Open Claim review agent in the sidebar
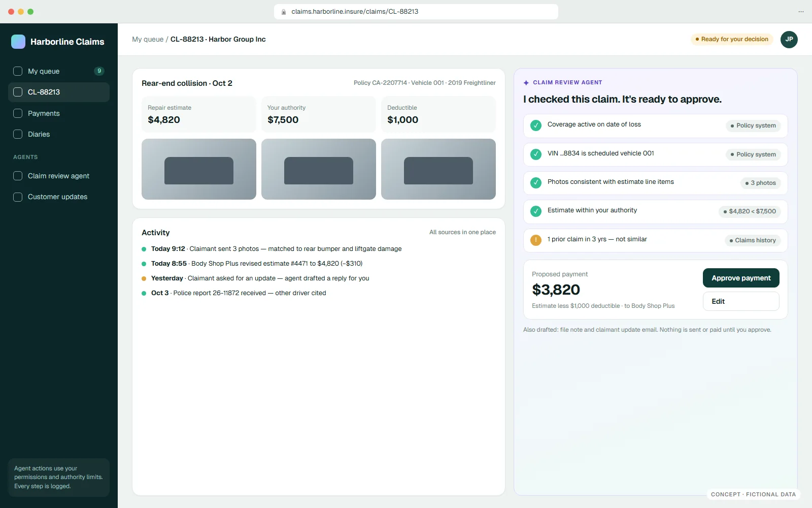This screenshot has width=812, height=508. click(x=59, y=176)
